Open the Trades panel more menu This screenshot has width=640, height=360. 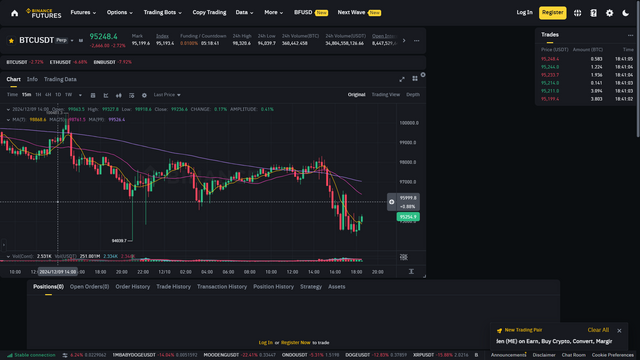[x=630, y=35]
